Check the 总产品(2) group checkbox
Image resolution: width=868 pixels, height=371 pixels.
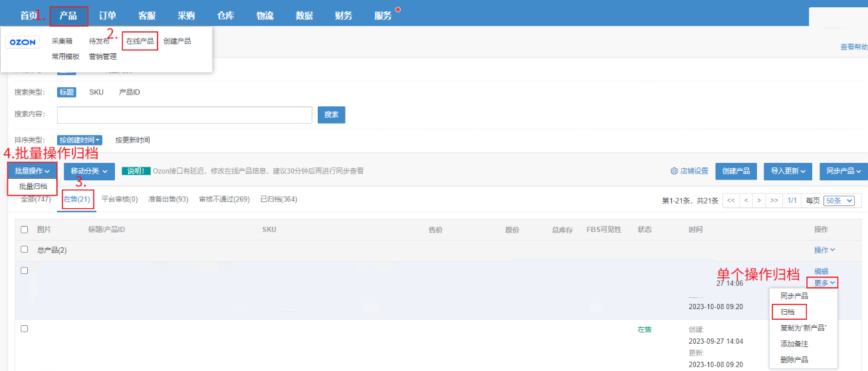click(x=25, y=249)
